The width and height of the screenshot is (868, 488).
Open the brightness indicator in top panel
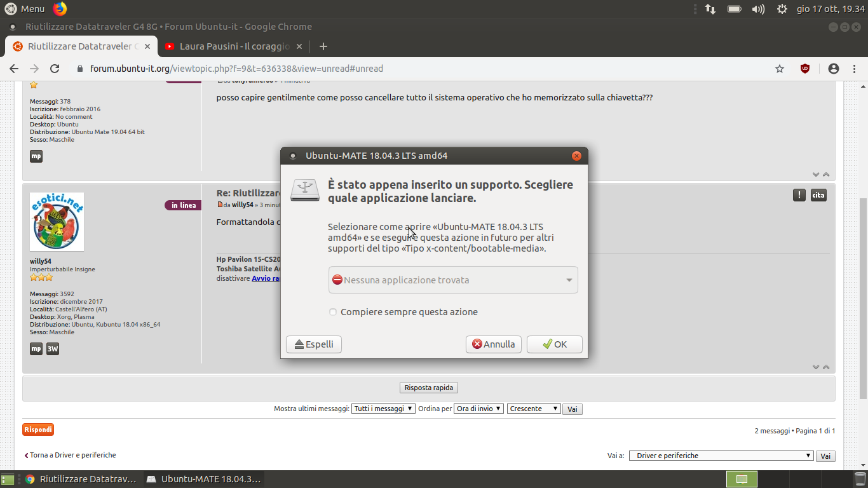coord(782,9)
